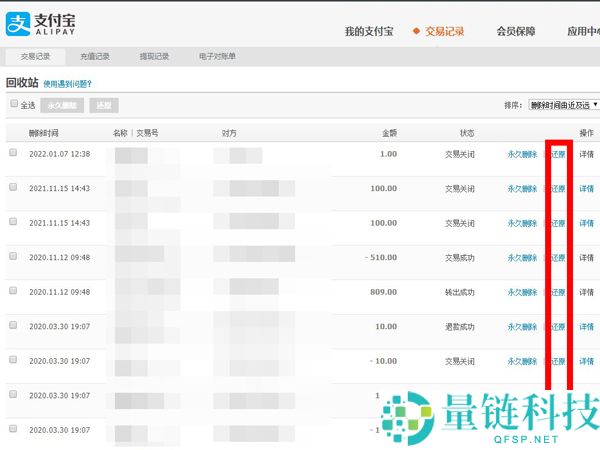Viewport: 600px width, 450px height.
Task: Permanently delete the -510.00 transaction
Action: 522,257
